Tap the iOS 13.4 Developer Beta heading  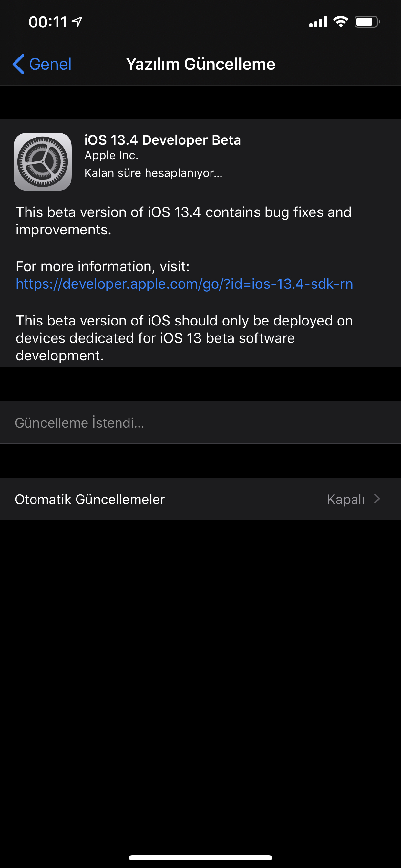point(162,140)
